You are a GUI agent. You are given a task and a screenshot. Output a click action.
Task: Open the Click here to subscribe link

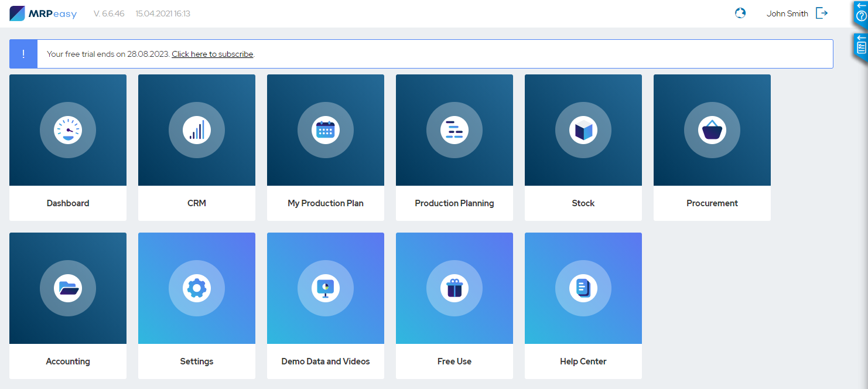tap(212, 54)
